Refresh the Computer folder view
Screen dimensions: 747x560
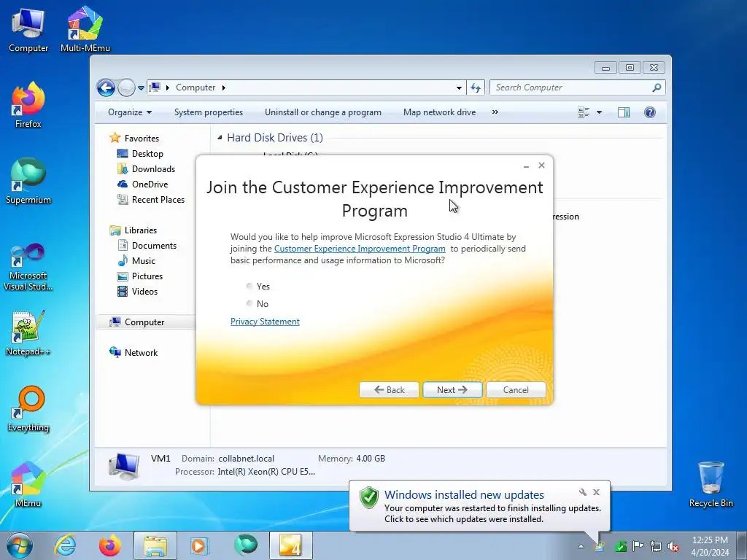click(x=476, y=87)
